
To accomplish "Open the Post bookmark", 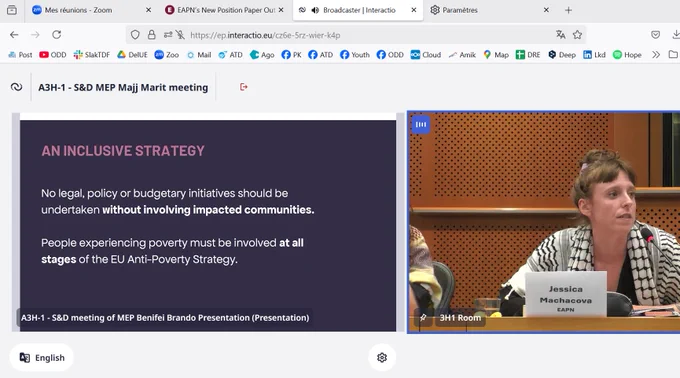I will point(20,55).
